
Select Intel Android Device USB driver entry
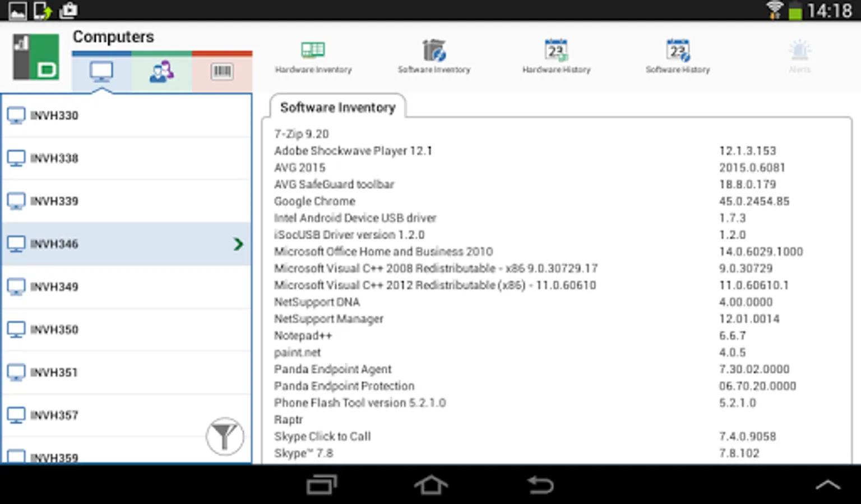pyautogui.click(x=355, y=218)
